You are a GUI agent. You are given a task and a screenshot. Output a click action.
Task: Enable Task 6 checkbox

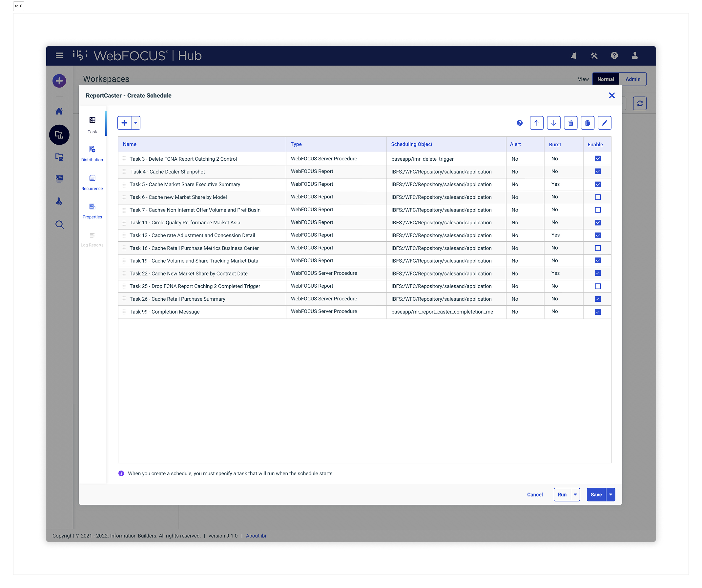[598, 197]
